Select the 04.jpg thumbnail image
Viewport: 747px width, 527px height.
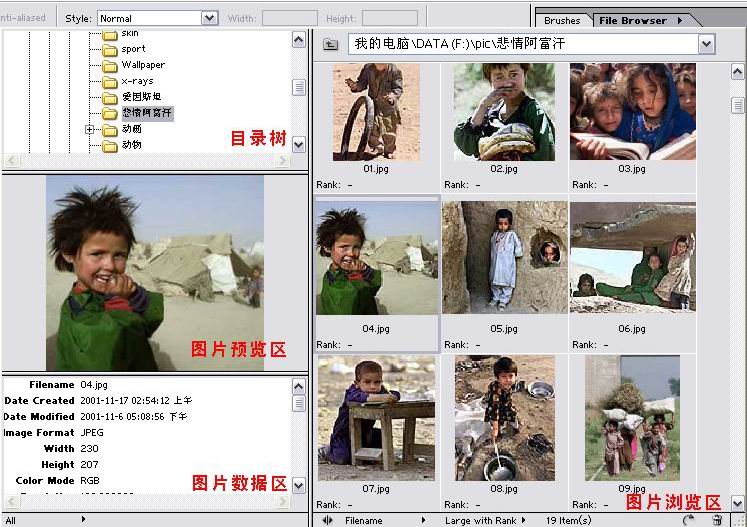pyautogui.click(x=377, y=258)
